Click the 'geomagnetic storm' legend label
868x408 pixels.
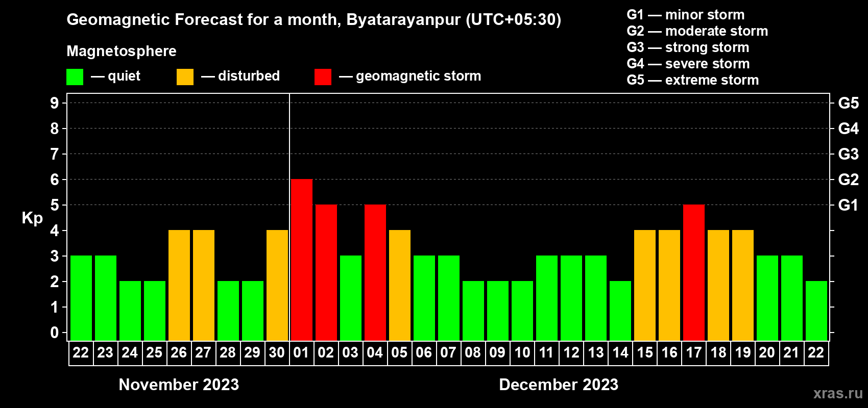pos(419,76)
